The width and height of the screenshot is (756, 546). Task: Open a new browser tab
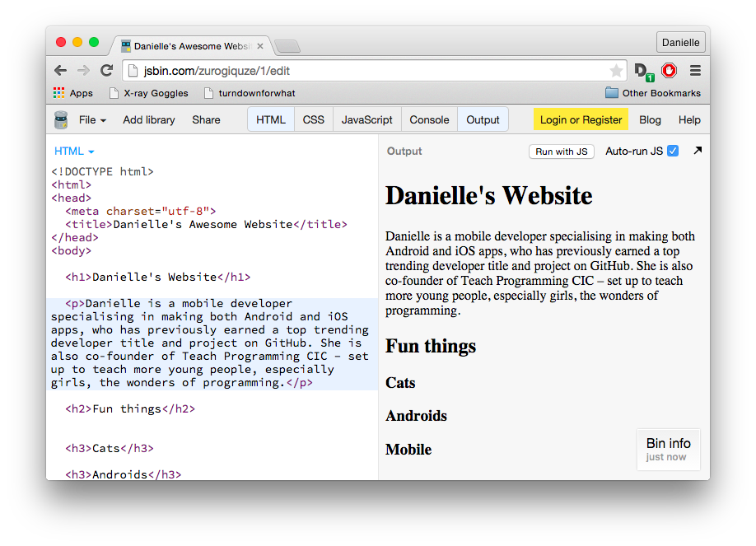click(288, 46)
